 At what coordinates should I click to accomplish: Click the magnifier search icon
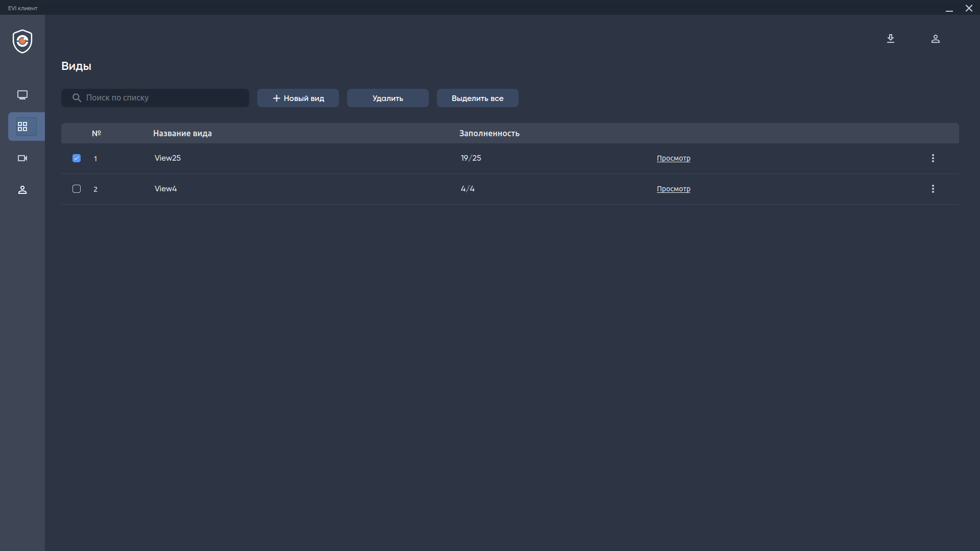(x=77, y=98)
